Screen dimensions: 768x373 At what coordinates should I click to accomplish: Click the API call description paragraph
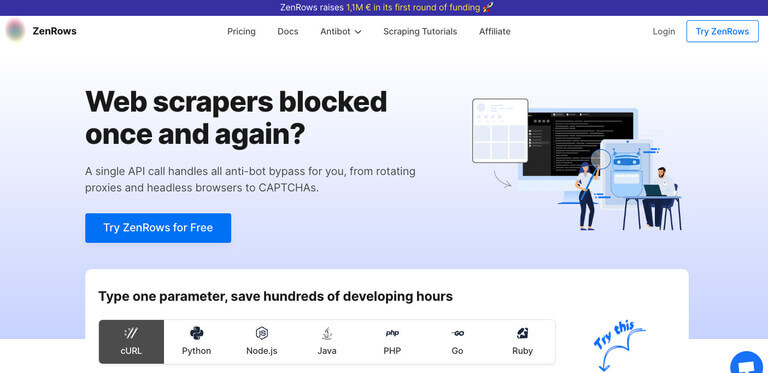pyautogui.click(x=250, y=180)
